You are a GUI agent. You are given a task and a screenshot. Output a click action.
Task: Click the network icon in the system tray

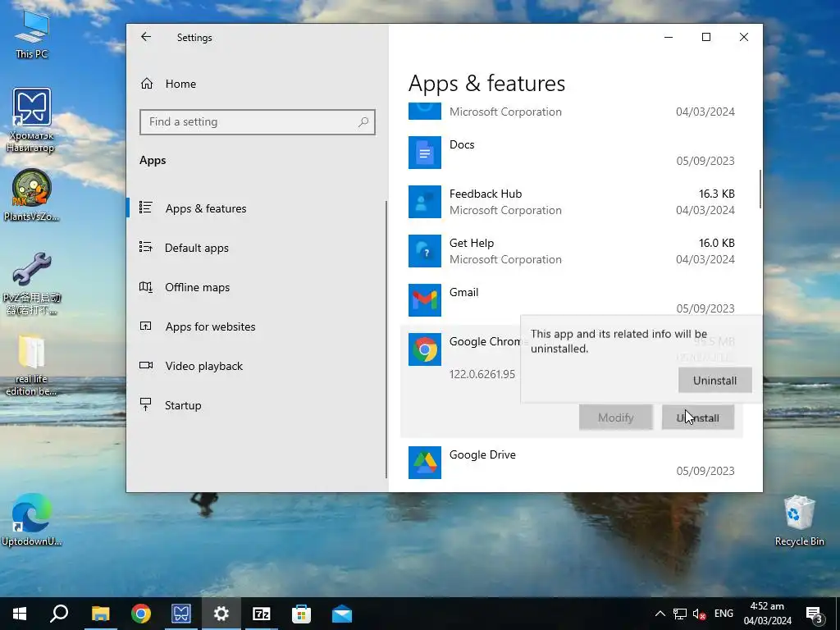pos(680,614)
